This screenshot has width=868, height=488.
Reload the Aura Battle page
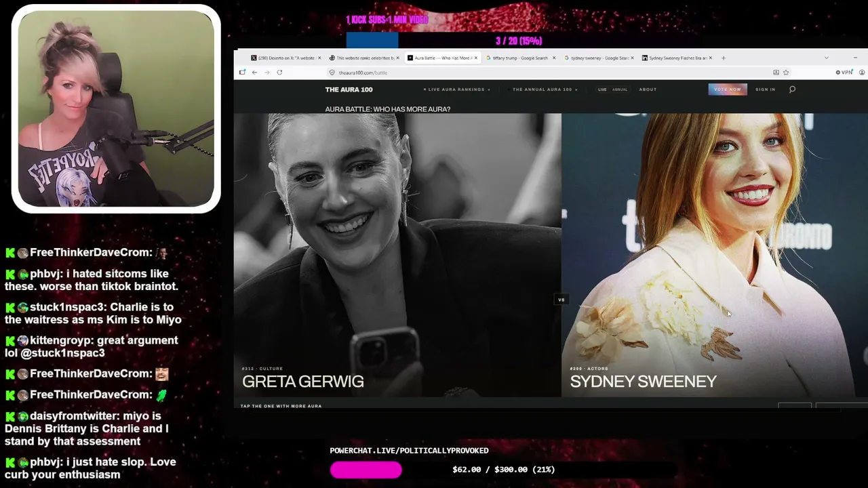click(x=279, y=73)
